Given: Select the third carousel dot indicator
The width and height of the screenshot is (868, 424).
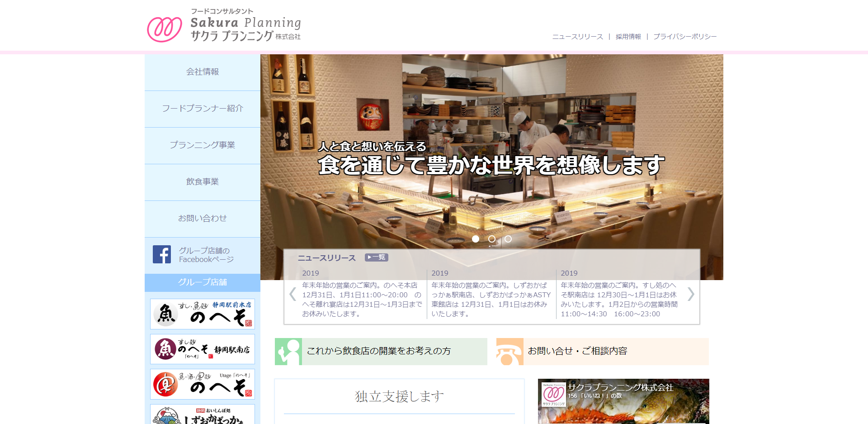Looking at the screenshot, I should [x=508, y=239].
